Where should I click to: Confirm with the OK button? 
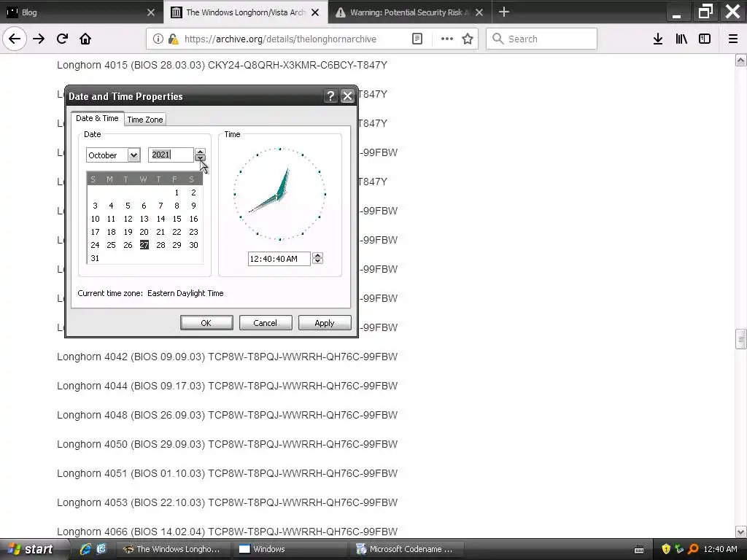pyautogui.click(x=206, y=323)
